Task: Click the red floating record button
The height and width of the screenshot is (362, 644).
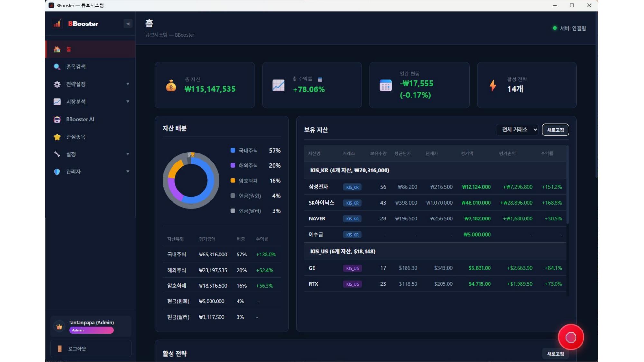Action: pos(571,337)
